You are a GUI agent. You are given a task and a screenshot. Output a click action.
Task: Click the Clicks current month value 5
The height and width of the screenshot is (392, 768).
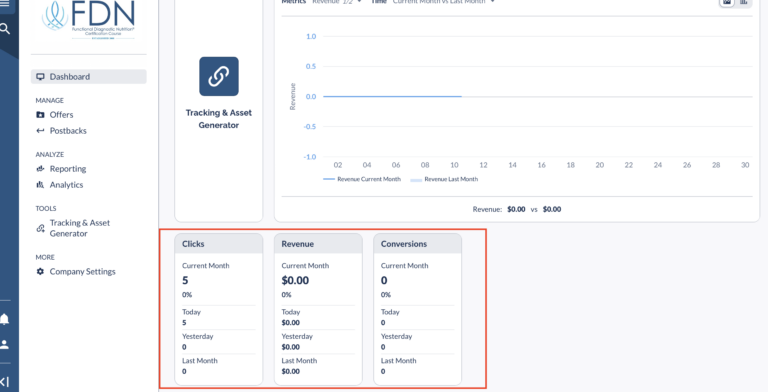tap(185, 280)
